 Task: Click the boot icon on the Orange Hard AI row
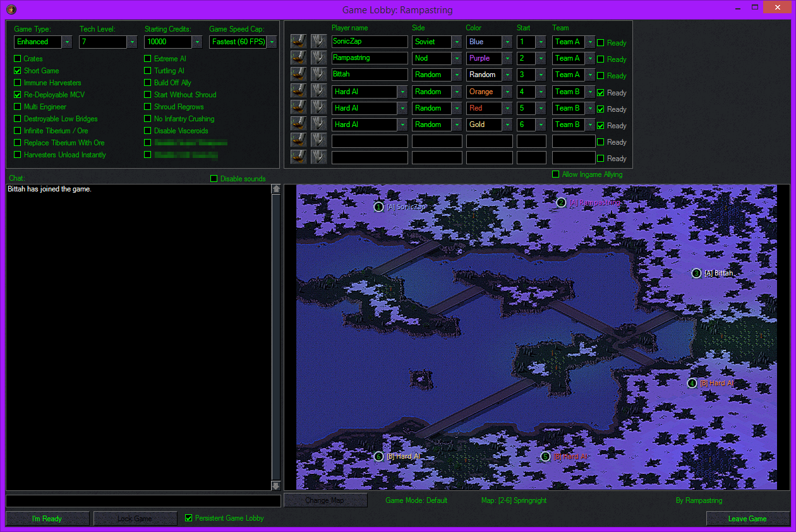298,92
